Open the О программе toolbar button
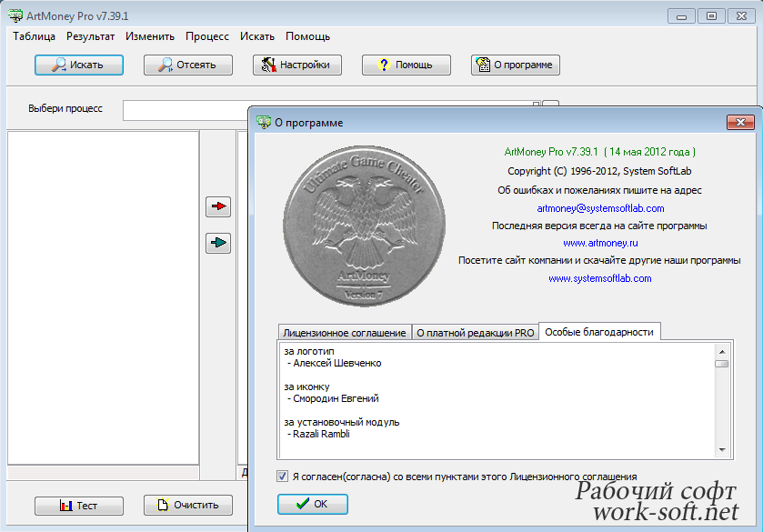763x532 pixels. coord(516,65)
